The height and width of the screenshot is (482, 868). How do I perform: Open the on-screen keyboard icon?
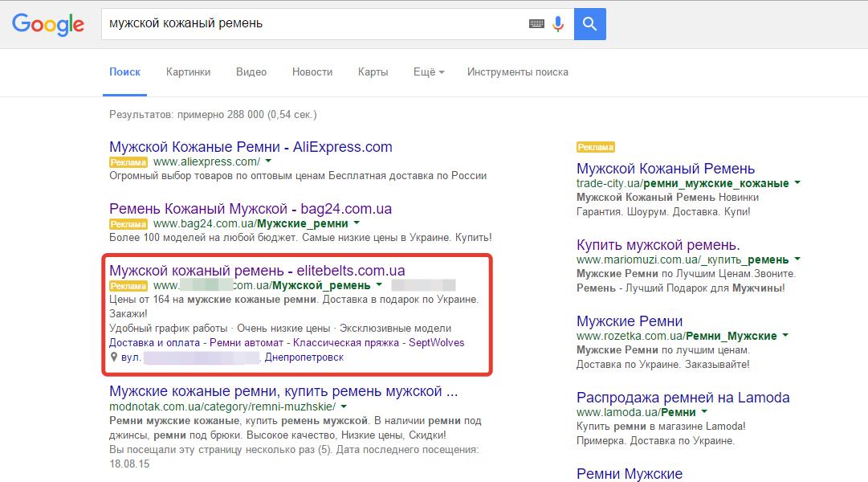(536, 24)
